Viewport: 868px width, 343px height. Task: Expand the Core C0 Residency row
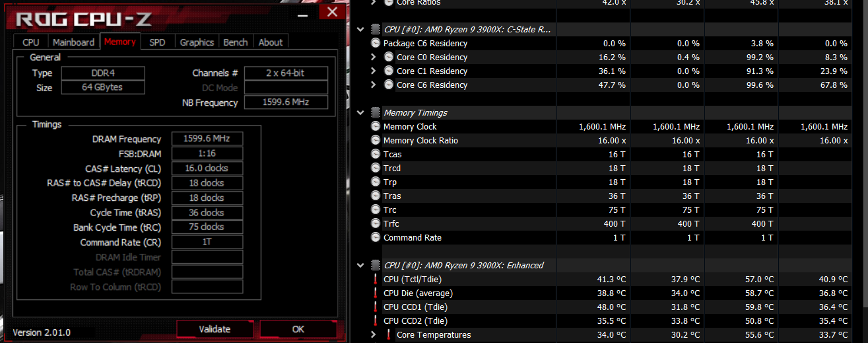tap(374, 57)
